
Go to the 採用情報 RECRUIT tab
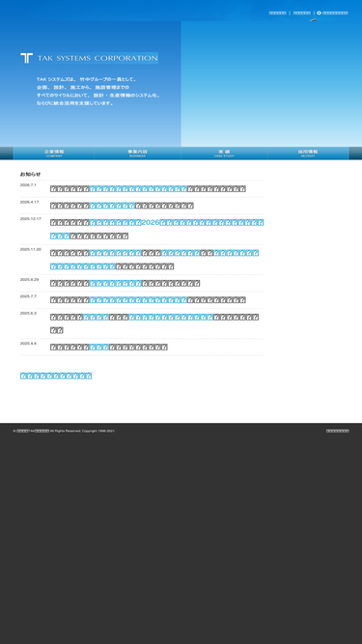pos(308,154)
